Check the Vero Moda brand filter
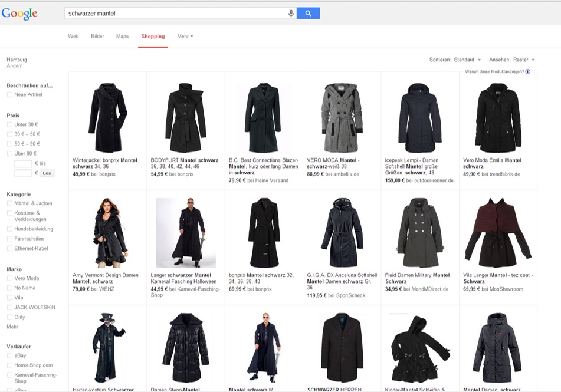Screen dimensions: 561x392 pyautogui.click(x=9, y=278)
